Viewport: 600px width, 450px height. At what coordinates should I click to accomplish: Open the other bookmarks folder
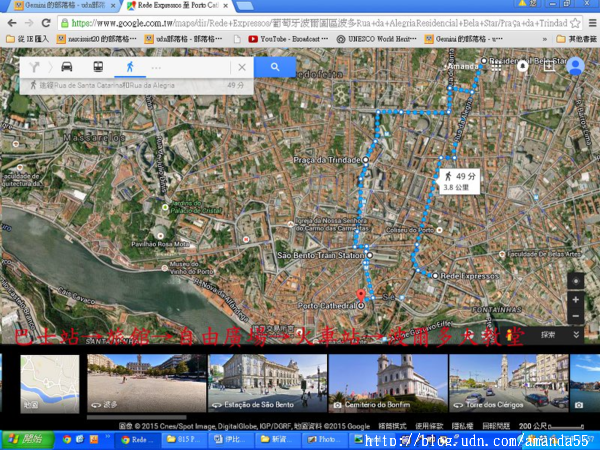pyautogui.click(x=576, y=39)
